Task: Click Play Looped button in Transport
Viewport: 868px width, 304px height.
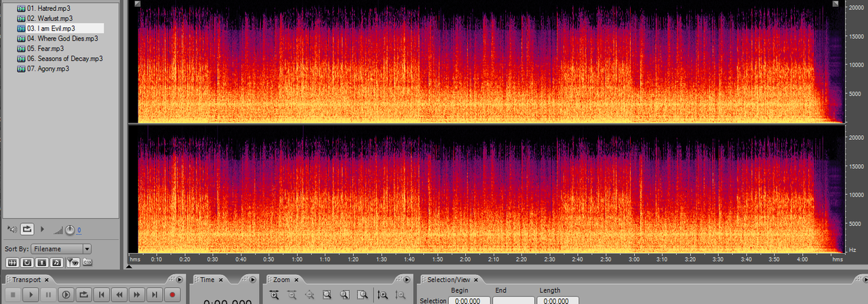Action: tap(83, 294)
